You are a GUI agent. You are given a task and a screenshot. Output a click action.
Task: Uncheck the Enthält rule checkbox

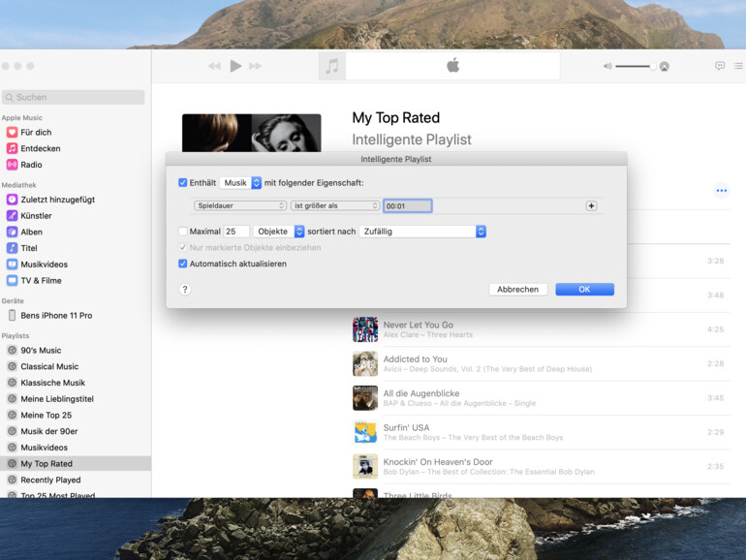point(183,182)
